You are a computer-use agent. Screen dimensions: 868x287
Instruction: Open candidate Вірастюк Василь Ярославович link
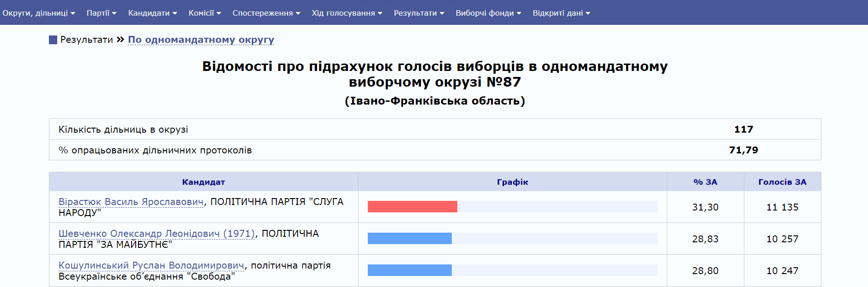click(x=131, y=202)
